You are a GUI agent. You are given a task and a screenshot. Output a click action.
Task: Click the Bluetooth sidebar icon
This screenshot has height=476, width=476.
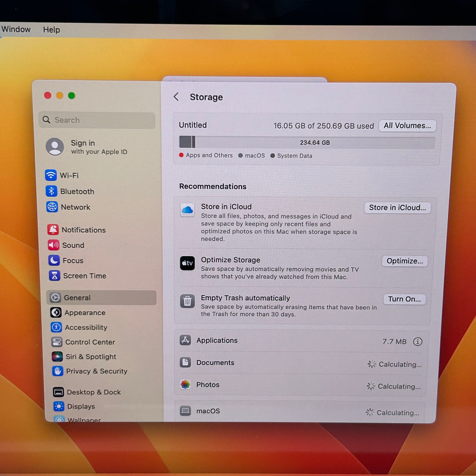(x=51, y=191)
